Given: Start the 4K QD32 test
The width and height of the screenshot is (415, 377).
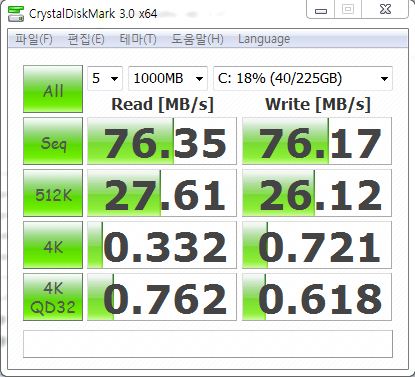Looking at the screenshot, I should pos(53,297).
